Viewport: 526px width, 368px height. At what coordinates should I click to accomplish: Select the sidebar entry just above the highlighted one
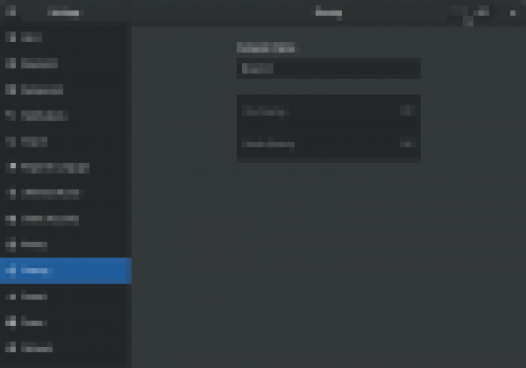coord(66,245)
